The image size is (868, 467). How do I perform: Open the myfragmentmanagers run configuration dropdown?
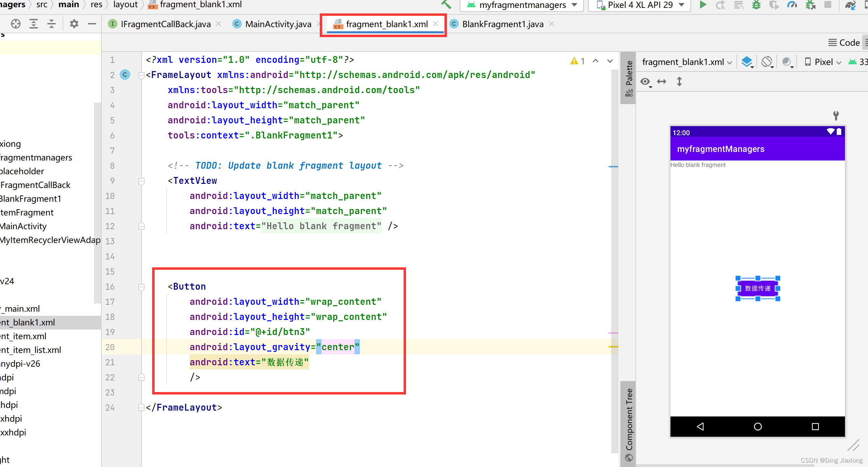(x=521, y=5)
